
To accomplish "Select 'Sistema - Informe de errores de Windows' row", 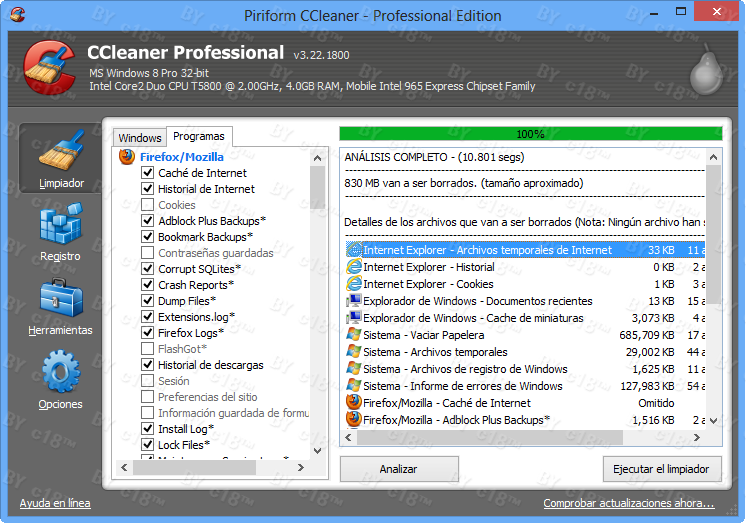I will (x=525, y=386).
